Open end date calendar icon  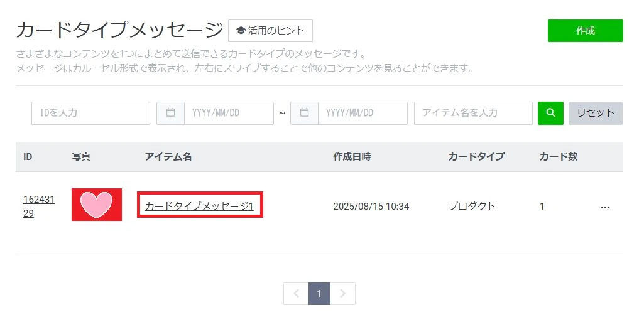click(x=304, y=113)
